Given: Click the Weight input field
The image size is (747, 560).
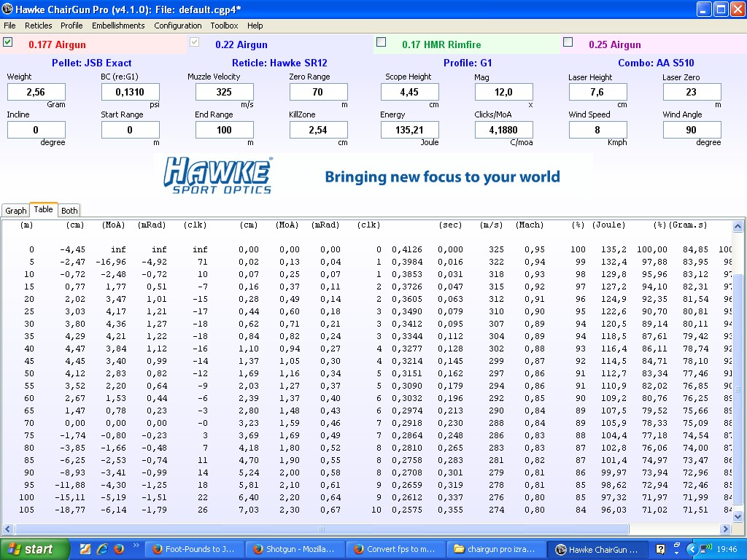Looking at the screenshot, I should pos(36,92).
